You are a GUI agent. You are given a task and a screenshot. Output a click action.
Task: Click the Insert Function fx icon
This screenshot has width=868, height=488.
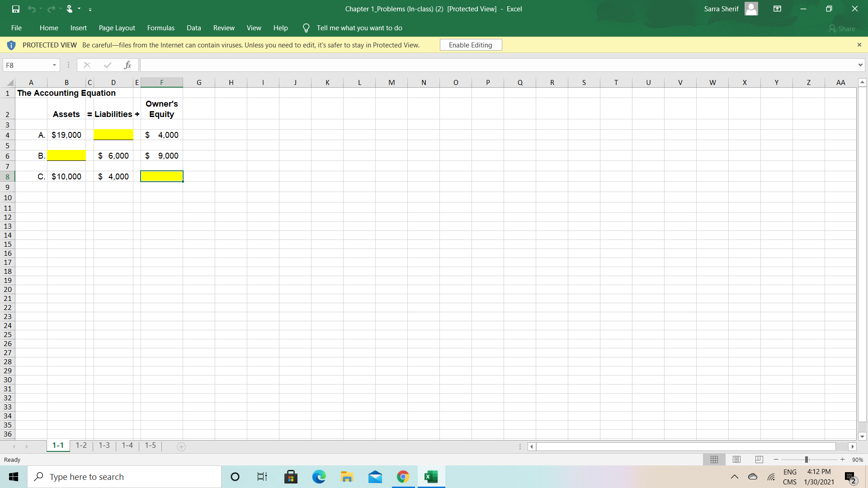click(128, 65)
